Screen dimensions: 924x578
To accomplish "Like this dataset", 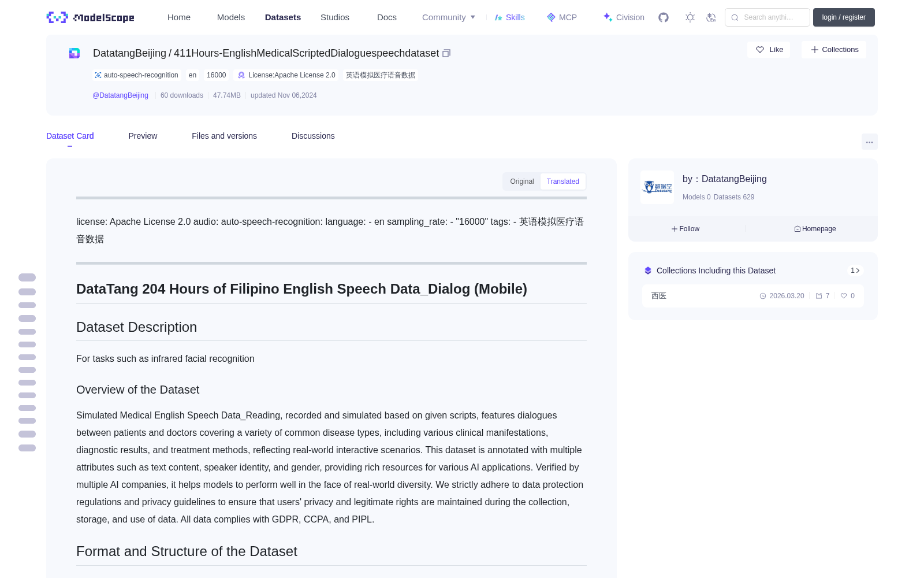I will (x=769, y=50).
